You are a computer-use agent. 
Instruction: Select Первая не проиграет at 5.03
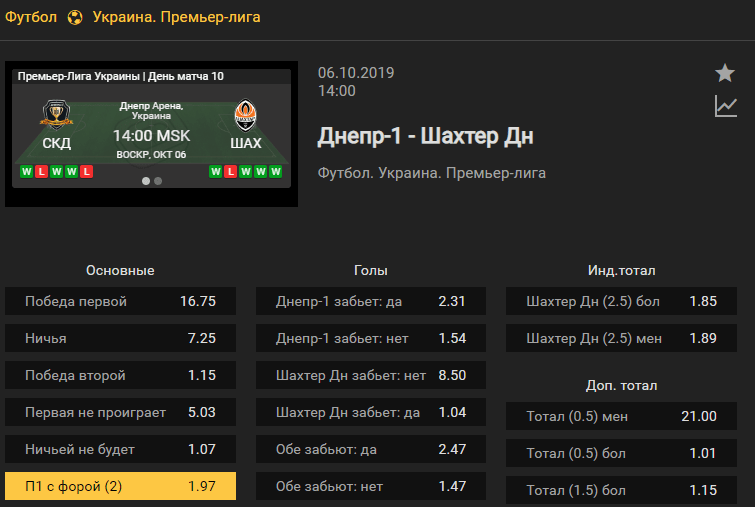coord(120,412)
